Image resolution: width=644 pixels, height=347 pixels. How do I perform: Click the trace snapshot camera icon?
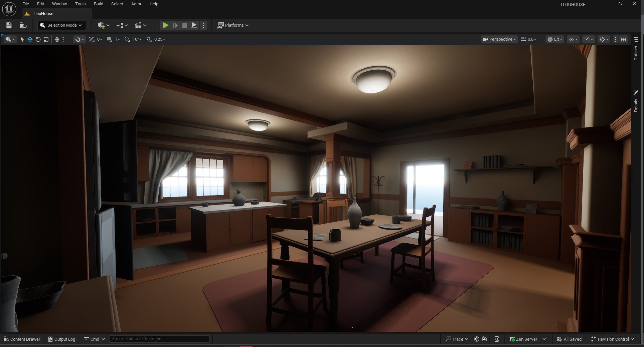pos(485,339)
